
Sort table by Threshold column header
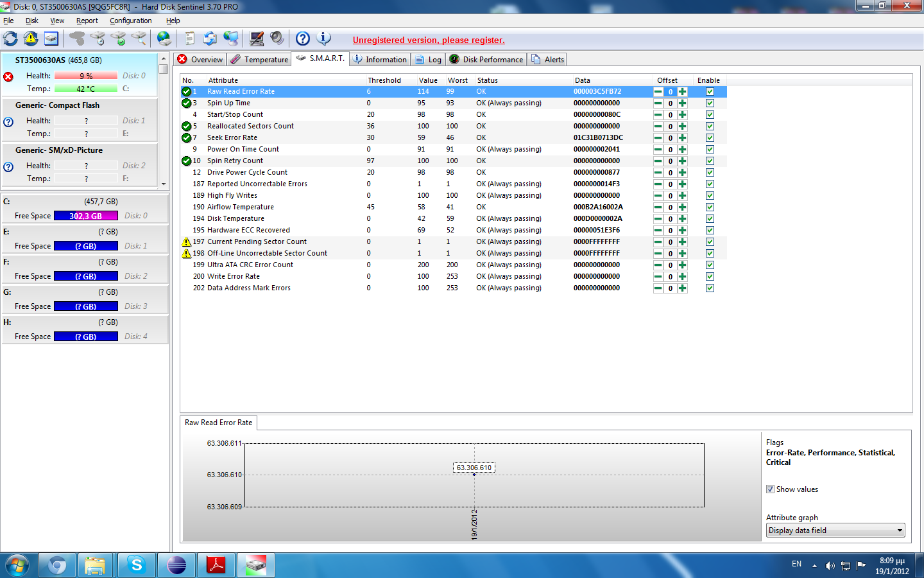point(384,80)
